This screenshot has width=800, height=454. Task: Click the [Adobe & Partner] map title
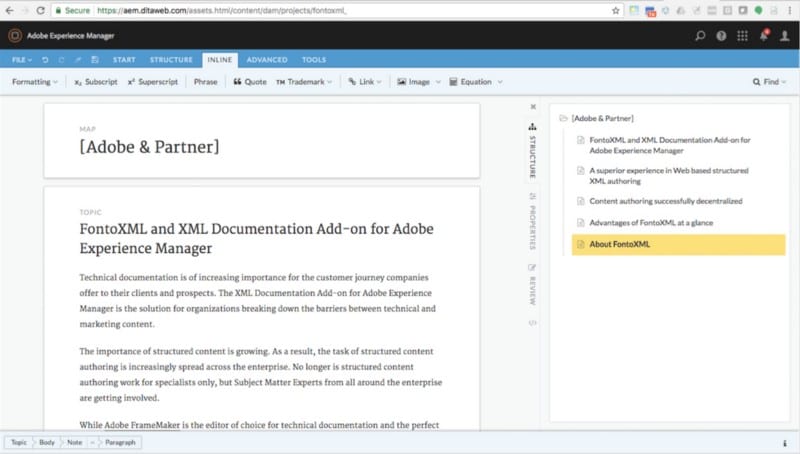tap(149, 147)
